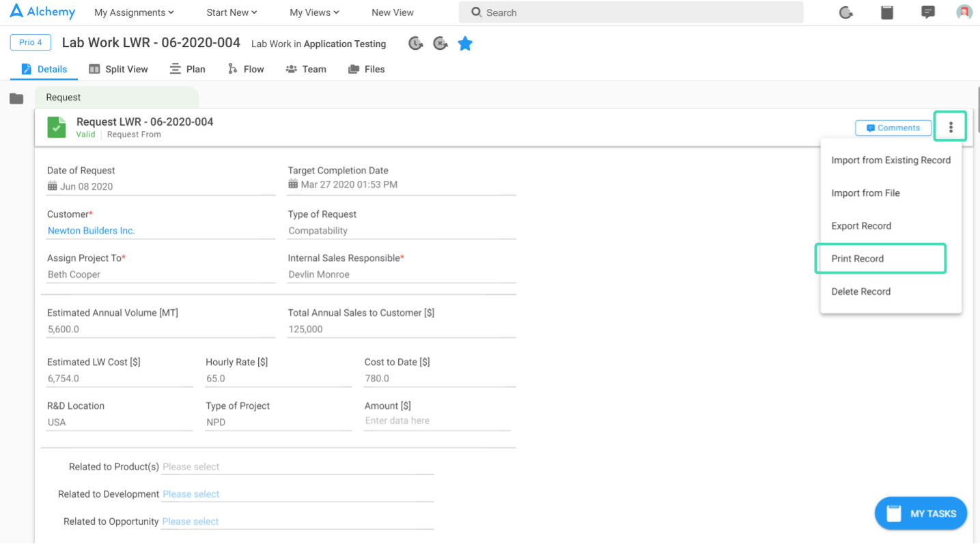This screenshot has width=980, height=544.
Task: Click the Target Completion Date field
Action: pos(402,185)
